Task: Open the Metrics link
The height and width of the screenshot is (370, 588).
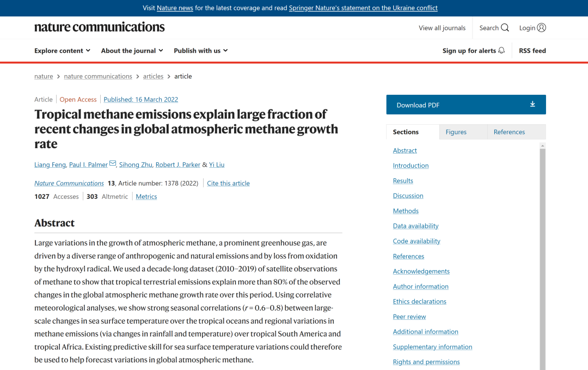Action: pos(146,197)
